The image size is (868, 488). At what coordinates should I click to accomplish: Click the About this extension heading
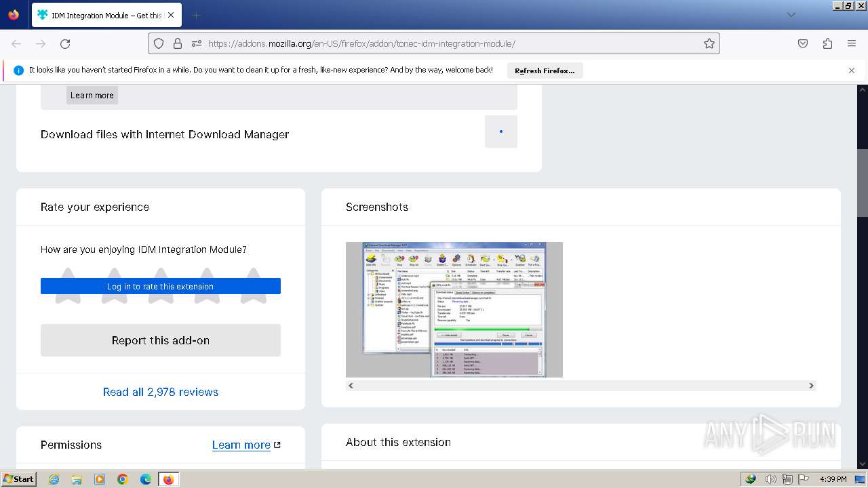point(398,442)
